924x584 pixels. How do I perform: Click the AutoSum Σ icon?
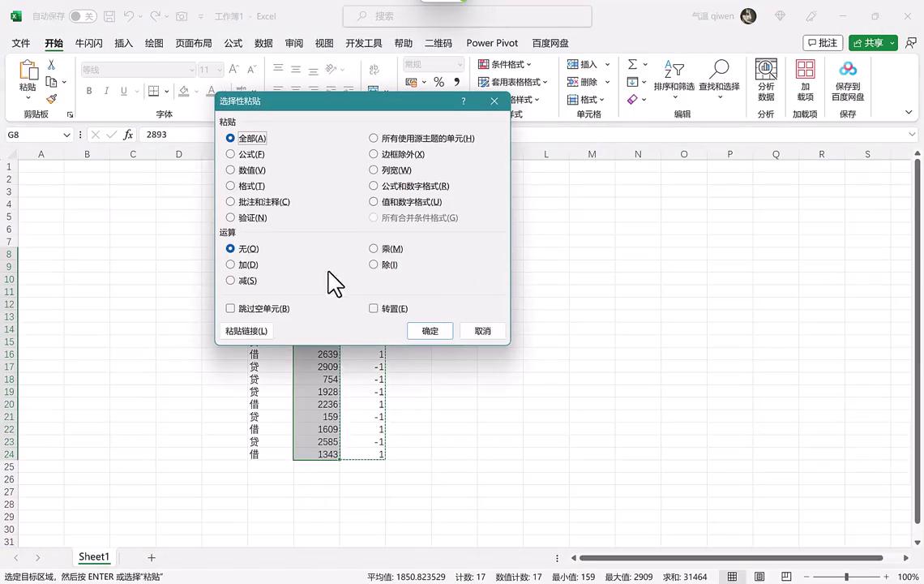(631, 65)
